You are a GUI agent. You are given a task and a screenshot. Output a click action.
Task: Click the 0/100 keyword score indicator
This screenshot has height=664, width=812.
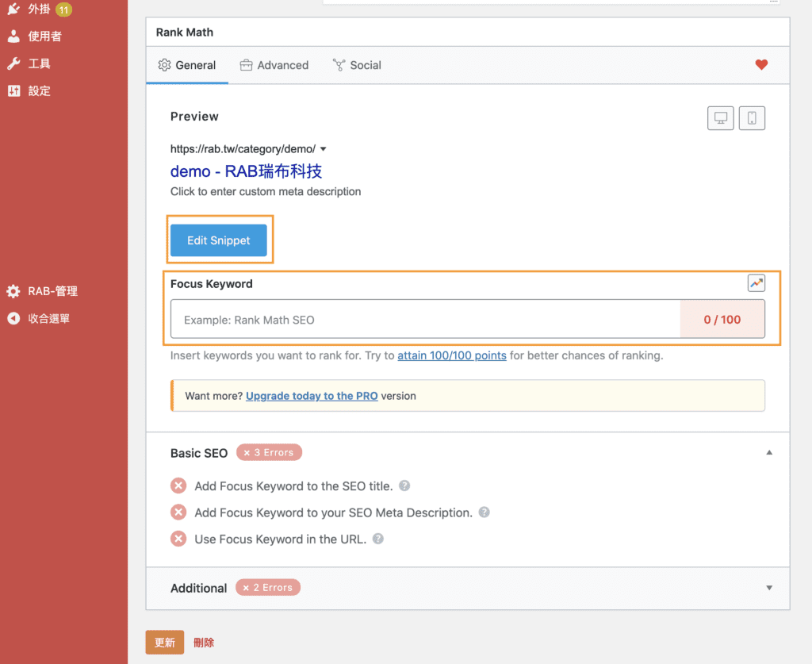coord(722,319)
